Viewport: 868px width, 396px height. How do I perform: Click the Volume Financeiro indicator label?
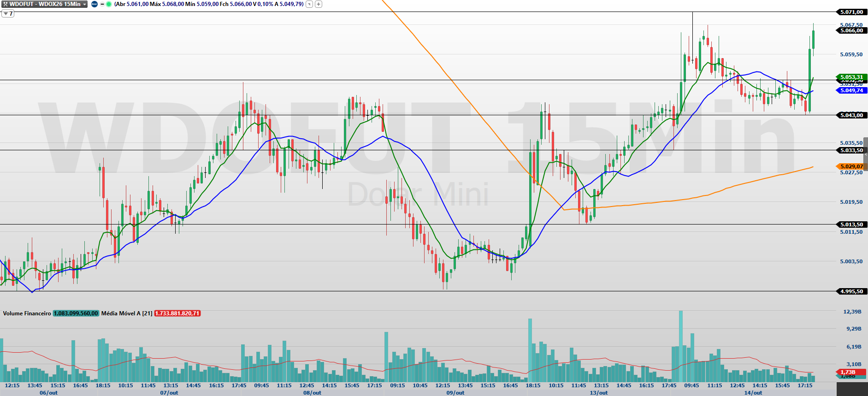click(27, 313)
